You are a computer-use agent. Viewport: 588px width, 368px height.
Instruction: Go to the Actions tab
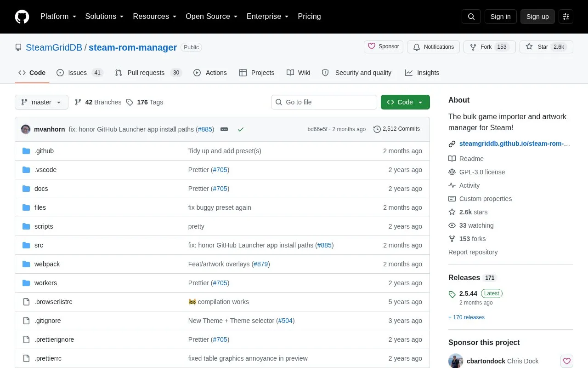210,73
